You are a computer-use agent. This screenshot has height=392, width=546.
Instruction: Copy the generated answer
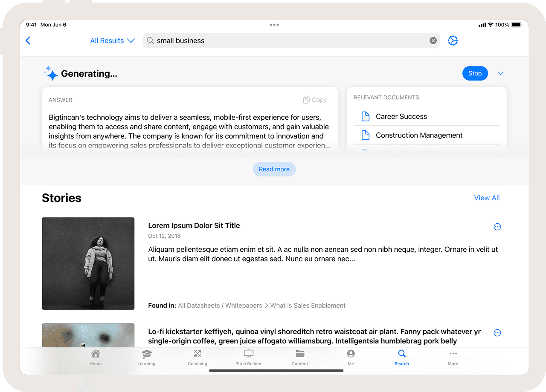pyautogui.click(x=315, y=100)
